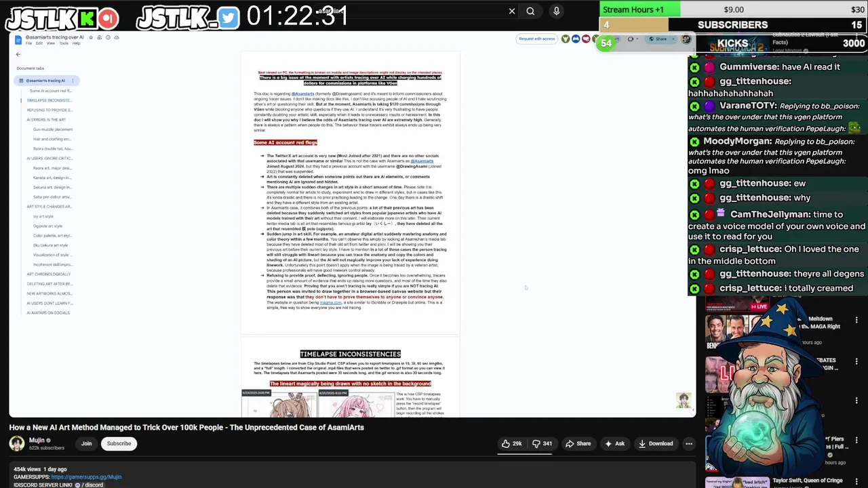Image resolution: width=868 pixels, height=488 pixels.
Task: Star the @asamiarts tracing over AI document
Action: [x=91, y=37]
